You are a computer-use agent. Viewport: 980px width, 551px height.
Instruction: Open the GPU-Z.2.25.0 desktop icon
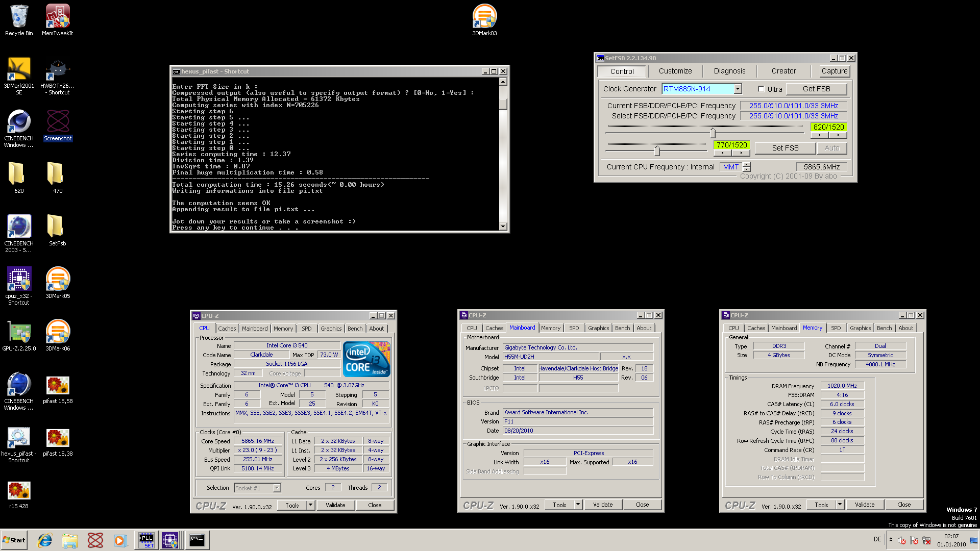[x=19, y=336]
